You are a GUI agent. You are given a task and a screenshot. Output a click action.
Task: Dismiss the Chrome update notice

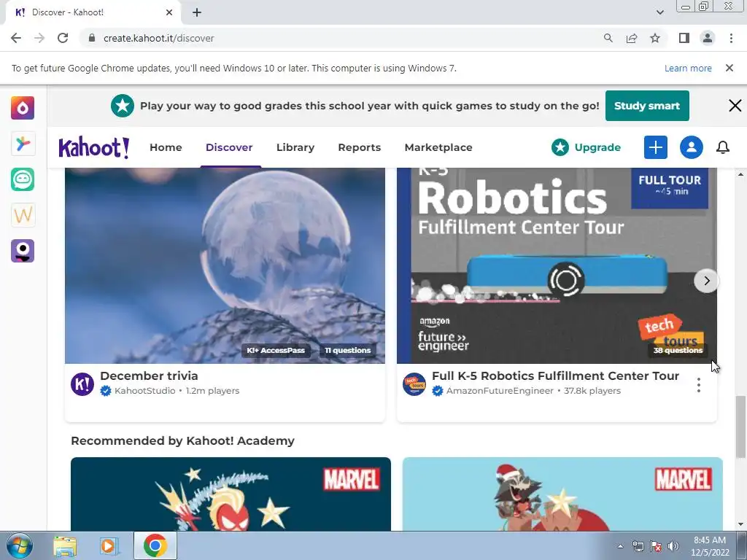click(x=729, y=68)
